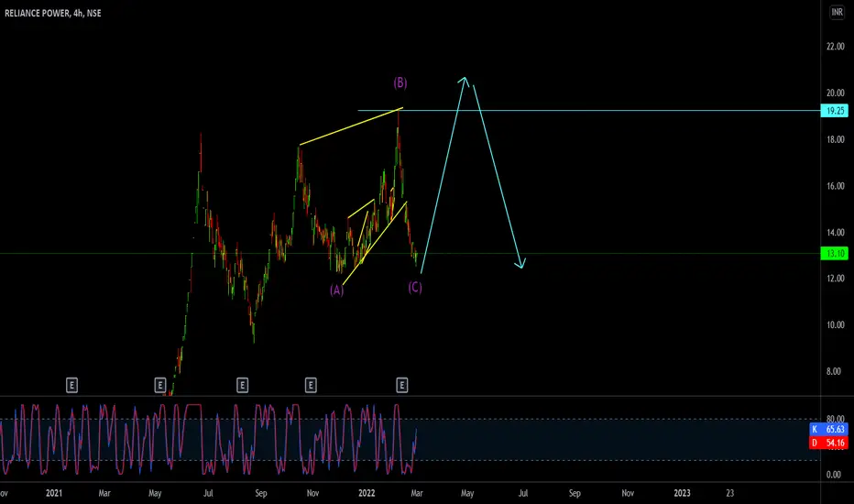The image size is (854, 504).
Task: Click the Jul label after 2022 on the time axis
Action: point(523,493)
